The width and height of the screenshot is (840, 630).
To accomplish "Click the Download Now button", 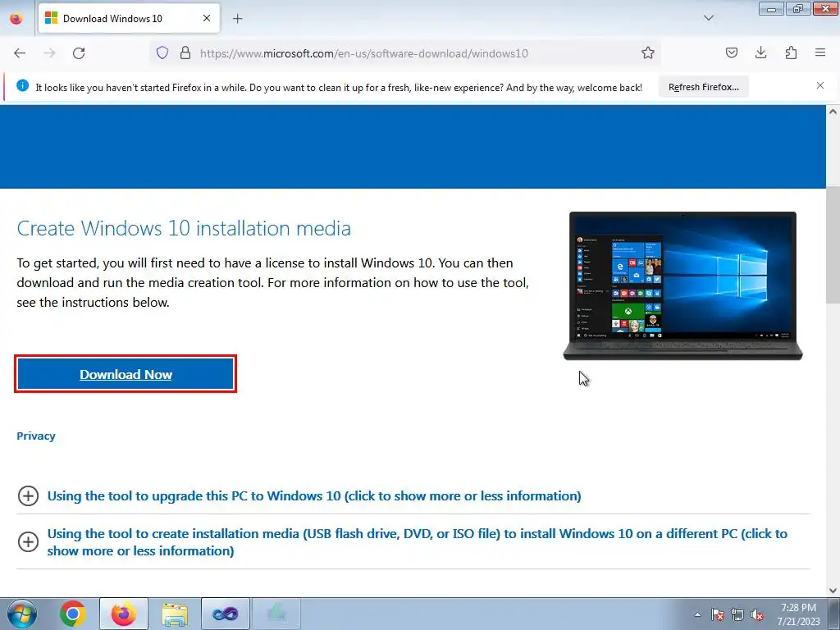I will coord(126,374).
